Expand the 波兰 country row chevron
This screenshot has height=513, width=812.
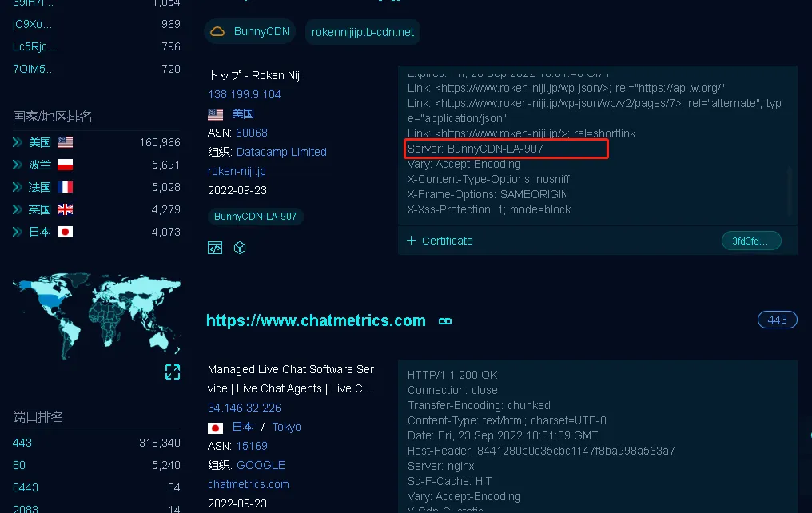pyautogui.click(x=18, y=165)
